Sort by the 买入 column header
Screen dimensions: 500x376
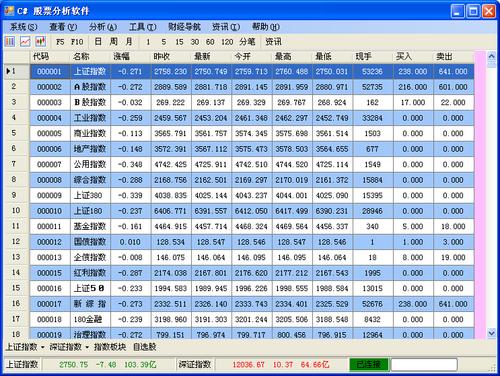click(x=413, y=57)
